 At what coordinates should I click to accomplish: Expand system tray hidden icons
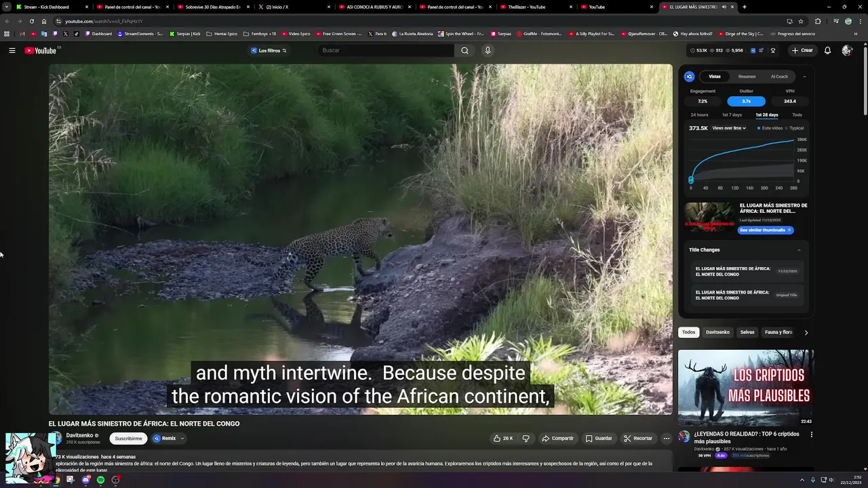click(802, 480)
